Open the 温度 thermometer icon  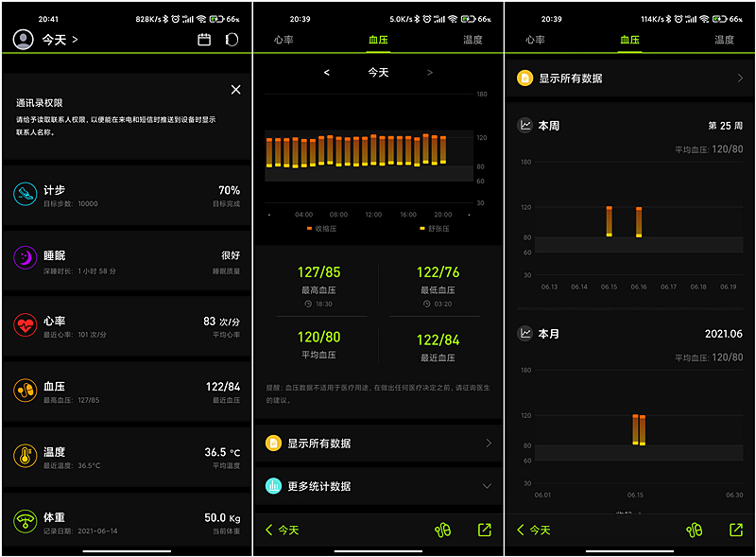(x=25, y=456)
